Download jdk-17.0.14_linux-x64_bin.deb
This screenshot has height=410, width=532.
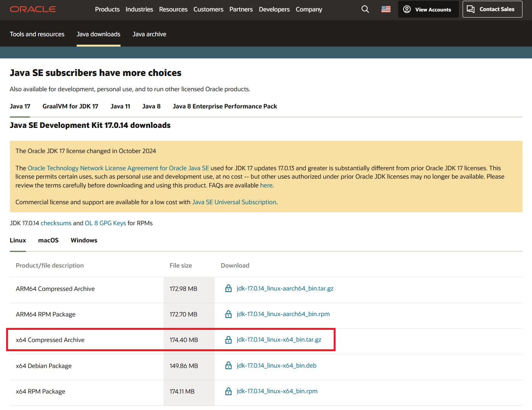pyautogui.click(x=276, y=365)
